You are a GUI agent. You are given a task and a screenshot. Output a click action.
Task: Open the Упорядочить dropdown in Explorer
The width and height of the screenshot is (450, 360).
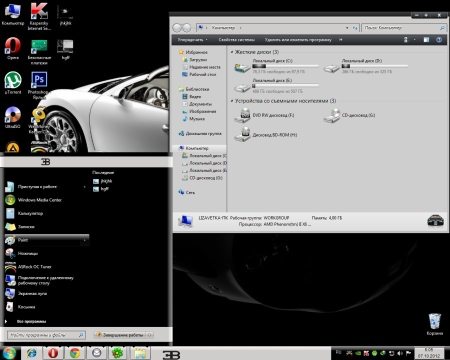[x=193, y=40]
